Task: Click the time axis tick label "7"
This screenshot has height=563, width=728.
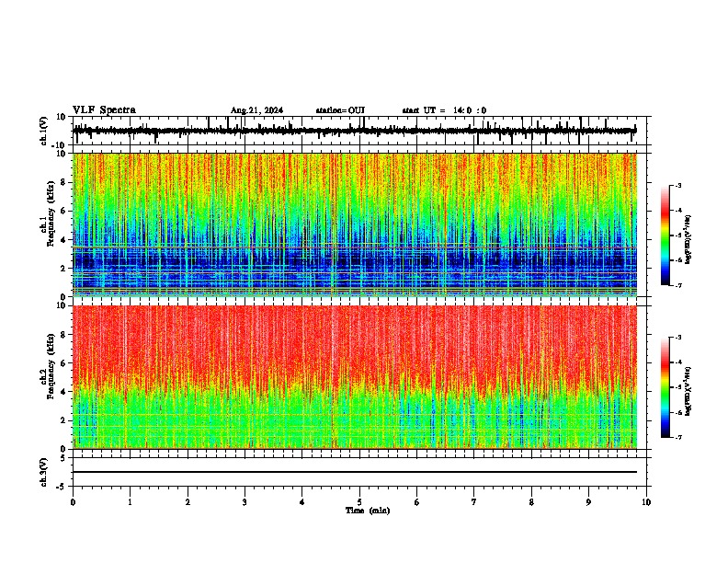Action: 474,502
